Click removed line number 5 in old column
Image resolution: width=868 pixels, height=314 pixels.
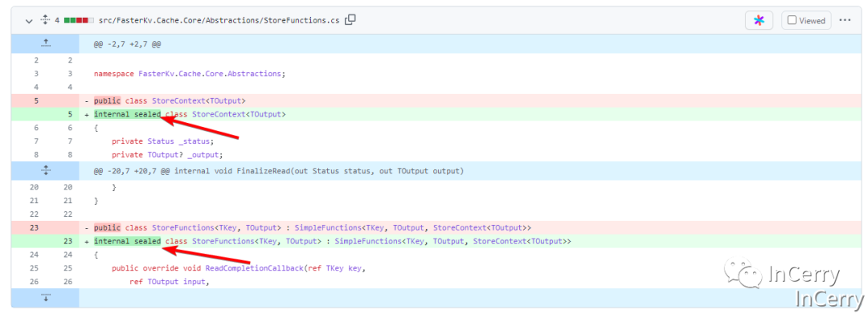(36, 101)
